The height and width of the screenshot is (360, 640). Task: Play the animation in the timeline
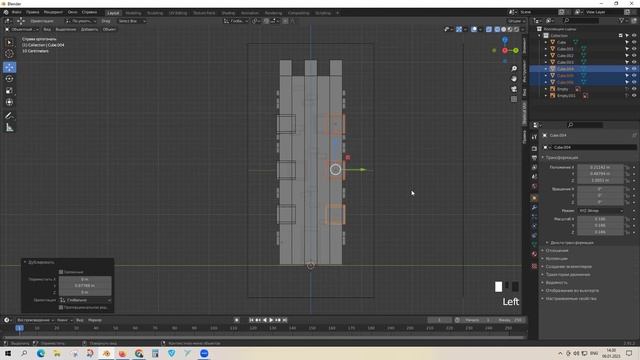pyautogui.click(x=271, y=320)
